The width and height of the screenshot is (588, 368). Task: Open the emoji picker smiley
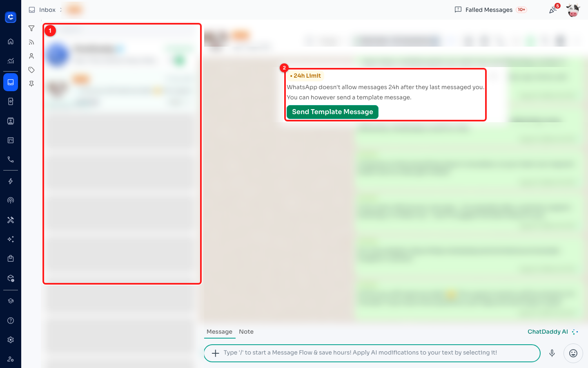tap(573, 353)
